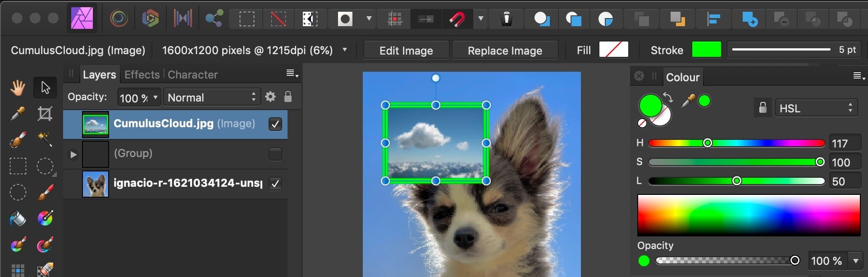Open the green Stroke colour swatch

point(706,50)
